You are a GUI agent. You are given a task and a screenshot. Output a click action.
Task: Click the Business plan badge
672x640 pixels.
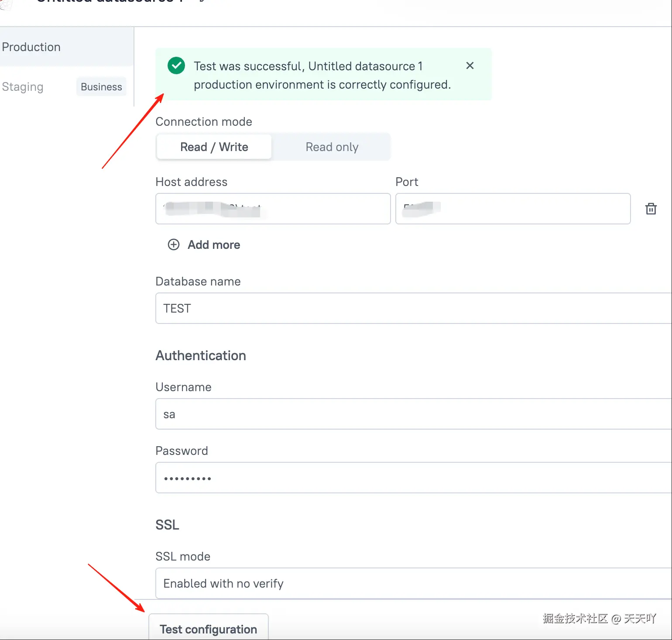click(101, 87)
